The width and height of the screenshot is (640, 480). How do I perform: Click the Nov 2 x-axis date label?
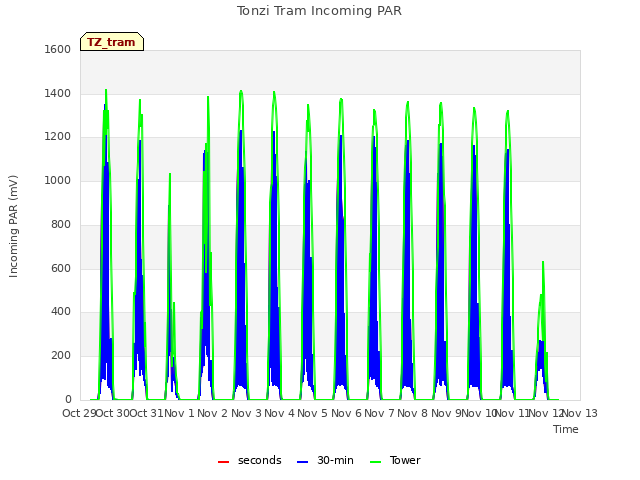pos(212,413)
